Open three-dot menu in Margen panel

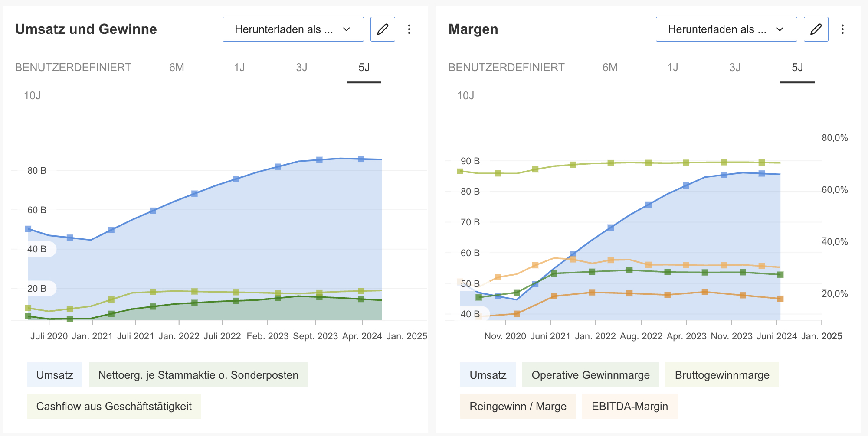click(842, 29)
